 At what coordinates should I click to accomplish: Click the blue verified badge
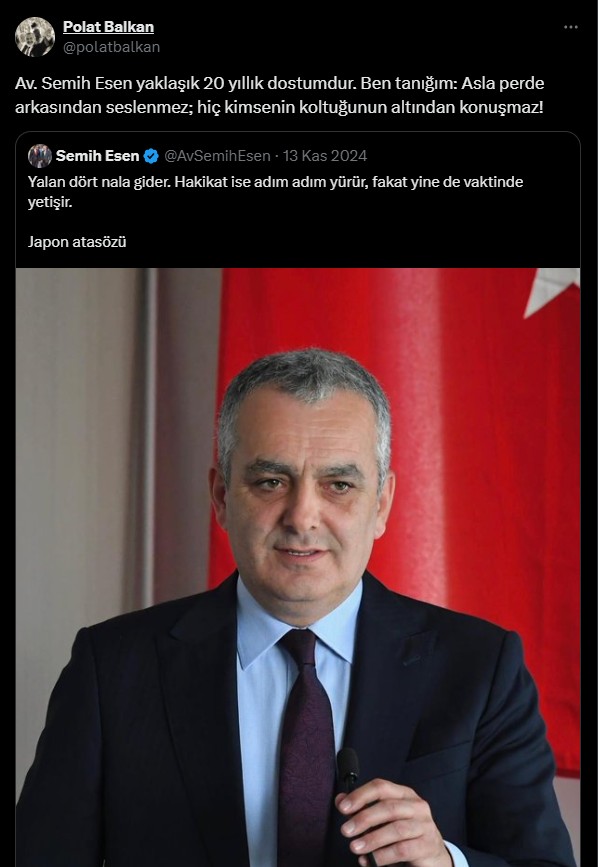point(151,156)
